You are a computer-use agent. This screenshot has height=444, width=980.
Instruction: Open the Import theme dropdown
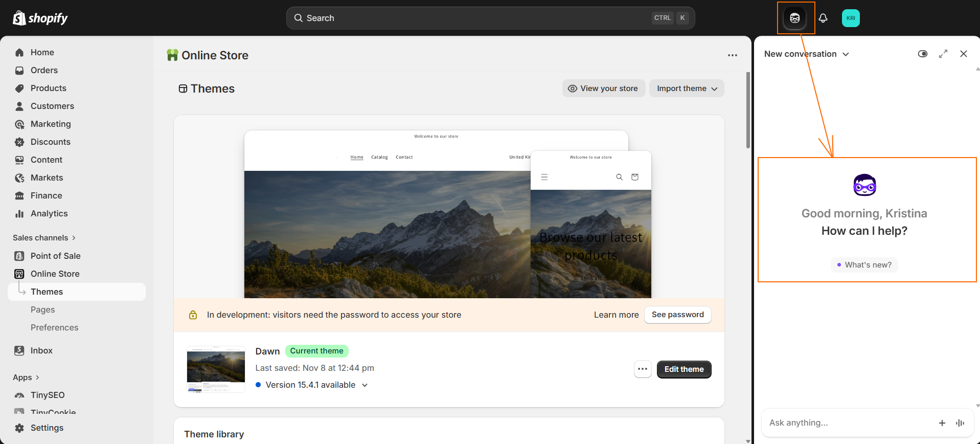pos(687,88)
